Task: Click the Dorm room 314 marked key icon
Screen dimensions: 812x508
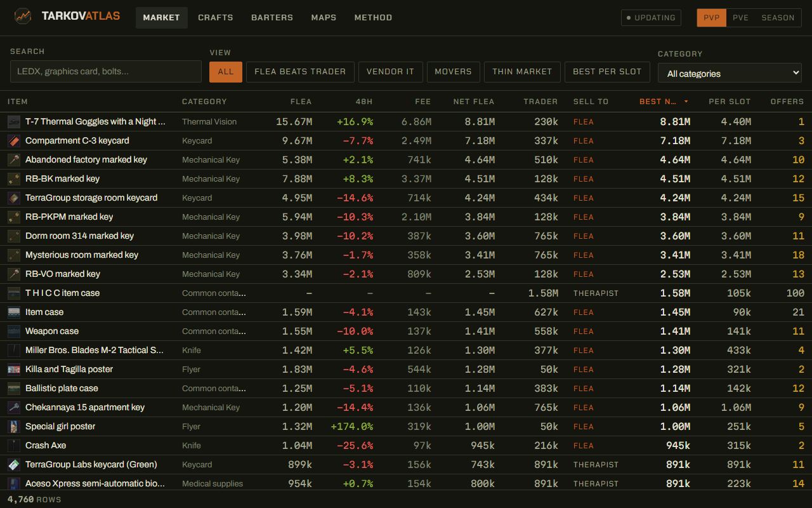Action: pos(14,236)
